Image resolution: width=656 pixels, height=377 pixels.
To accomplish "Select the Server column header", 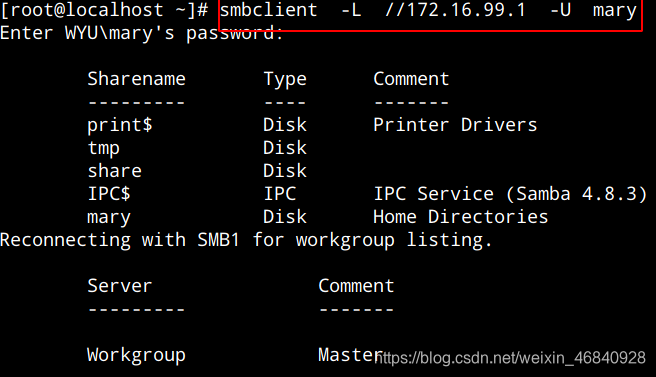I will pyautogui.click(x=120, y=286).
